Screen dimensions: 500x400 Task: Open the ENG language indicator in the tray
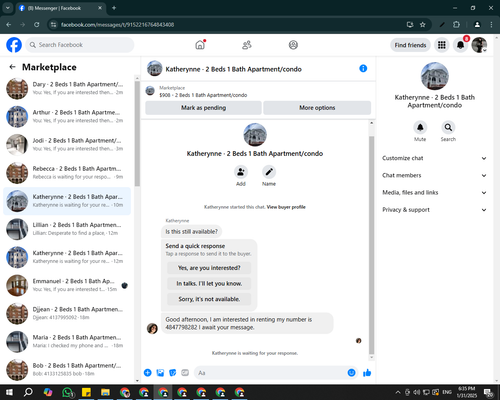tap(447, 392)
